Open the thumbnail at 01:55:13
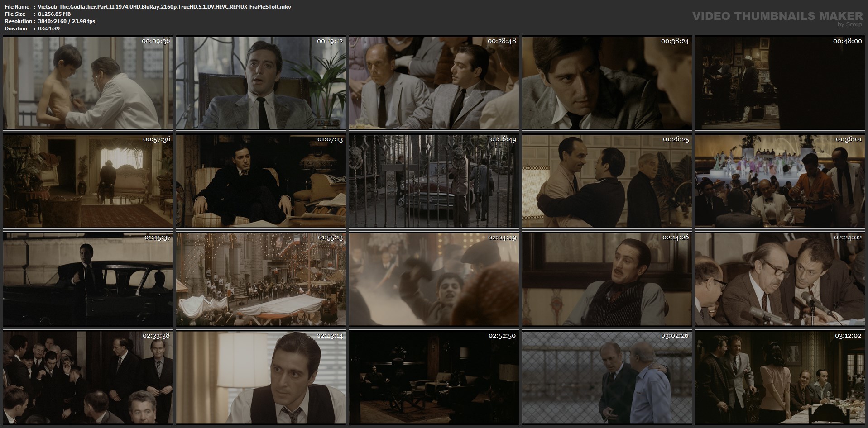The height and width of the screenshot is (428, 868). (261, 279)
